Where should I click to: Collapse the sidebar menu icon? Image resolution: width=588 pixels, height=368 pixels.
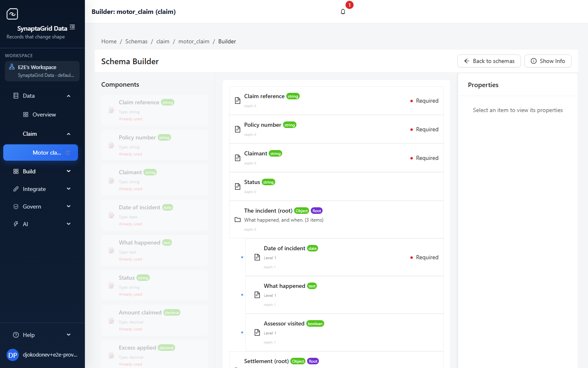(x=72, y=27)
